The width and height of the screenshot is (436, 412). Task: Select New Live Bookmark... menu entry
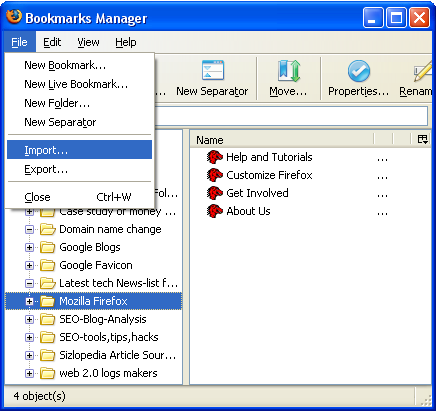point(79,84)
